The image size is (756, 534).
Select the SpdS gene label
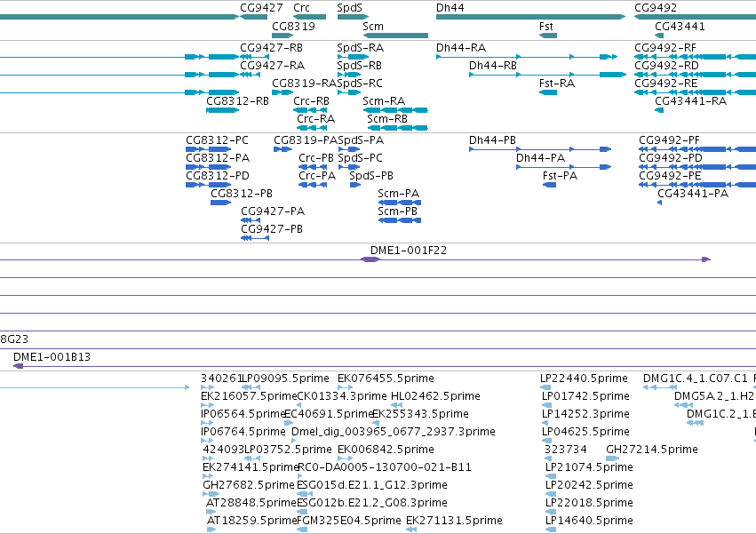349,8
